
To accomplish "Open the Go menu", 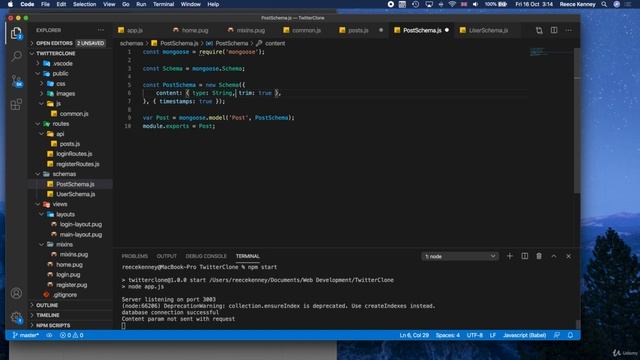I will click(126, 4).
